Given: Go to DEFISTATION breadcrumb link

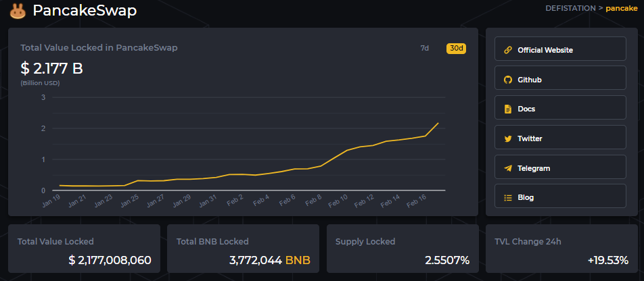Looking at the screenshot, I should (570, 9).
